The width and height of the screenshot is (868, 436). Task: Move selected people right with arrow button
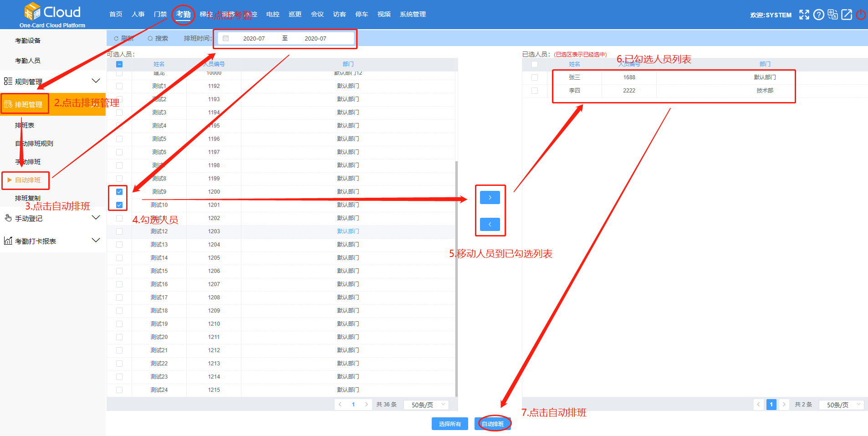(490, 198)
